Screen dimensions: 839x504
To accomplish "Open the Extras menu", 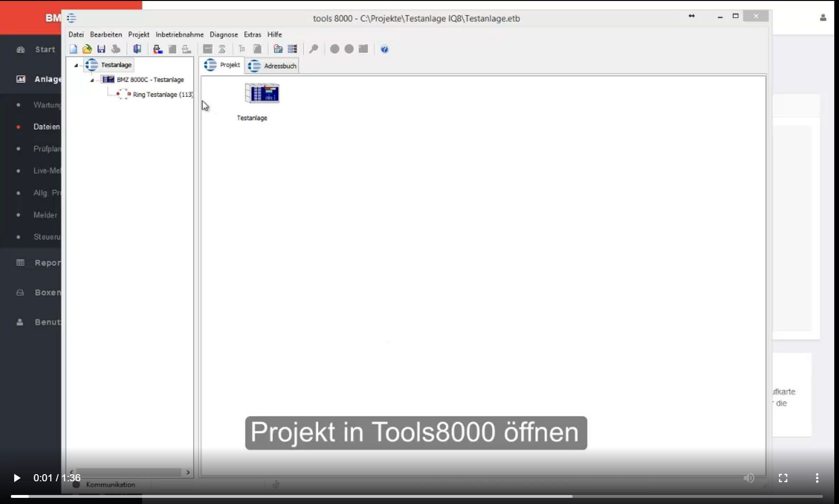I will [x=253, y=35].
